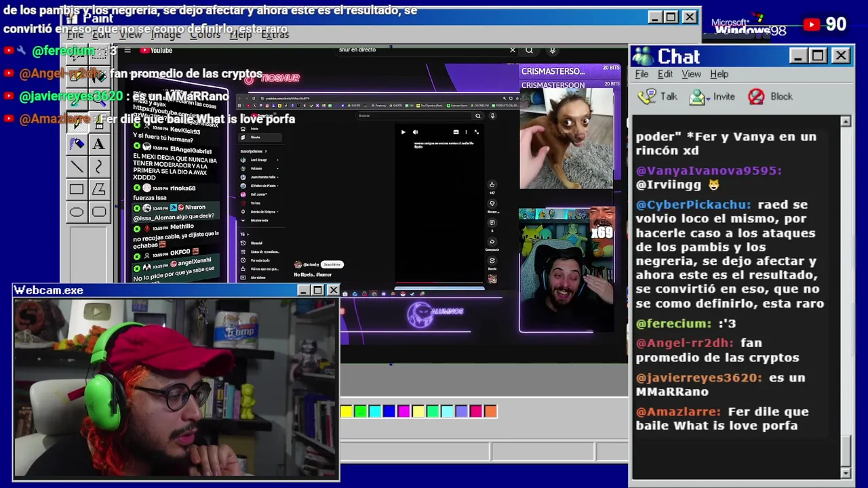The height and width of the screenshot is (488, 868).
Task: Click the dog image thumbnail
Action: [x=566, y=139]
